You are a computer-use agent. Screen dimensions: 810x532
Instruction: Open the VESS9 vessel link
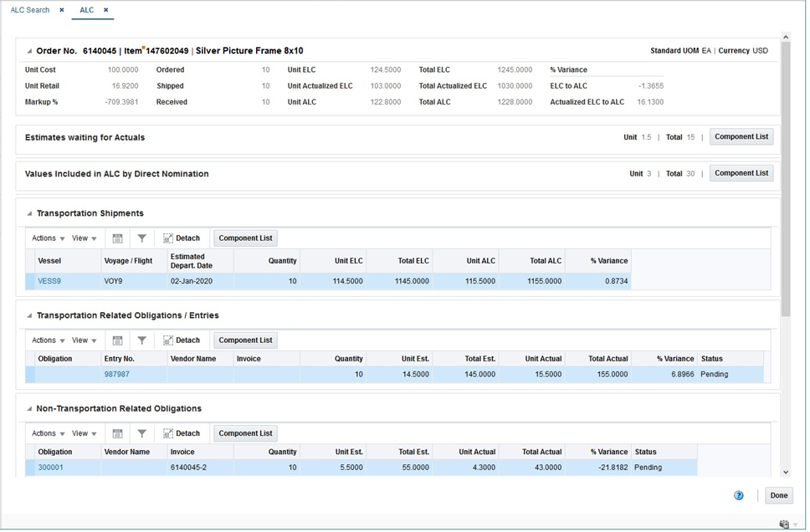[x=49, y=282]
